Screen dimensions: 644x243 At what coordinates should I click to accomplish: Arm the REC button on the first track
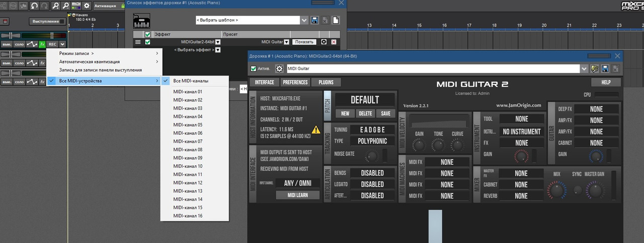coord(52,44)
